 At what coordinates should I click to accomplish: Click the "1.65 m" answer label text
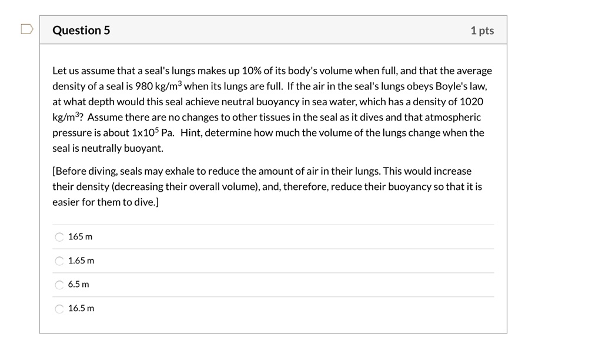(x=81, y=261)
